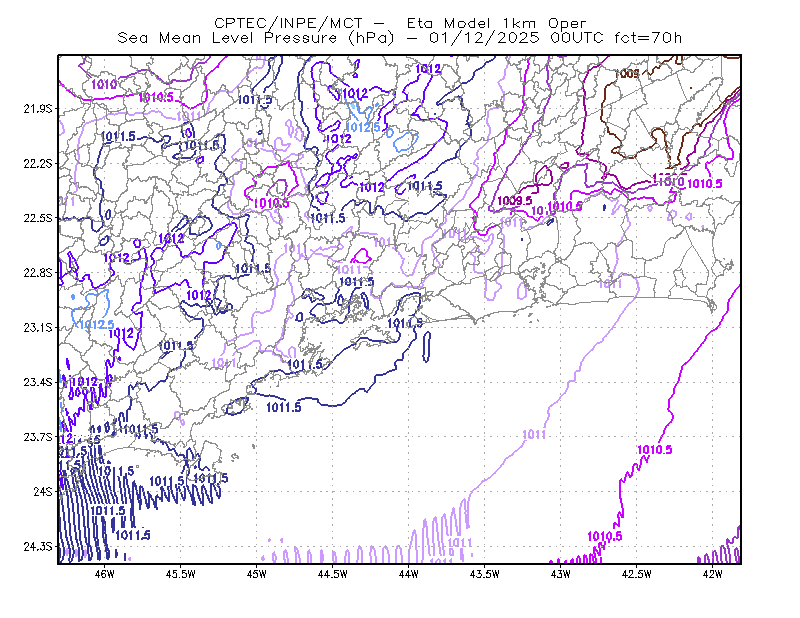Click the 1009 pressure contour label
800x618 pixels.
click(x=626, y=73)
